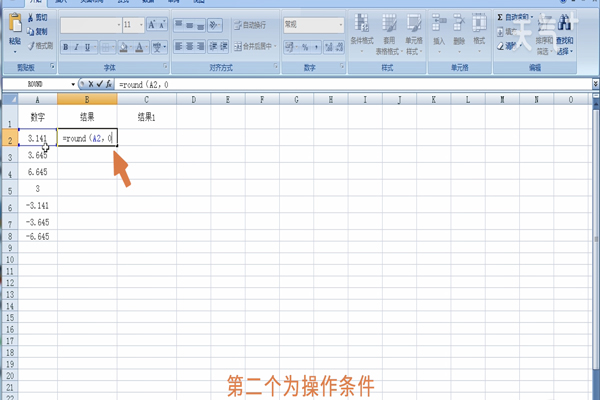Click the phonetic guide (变) icon

[x=157, y=47]
